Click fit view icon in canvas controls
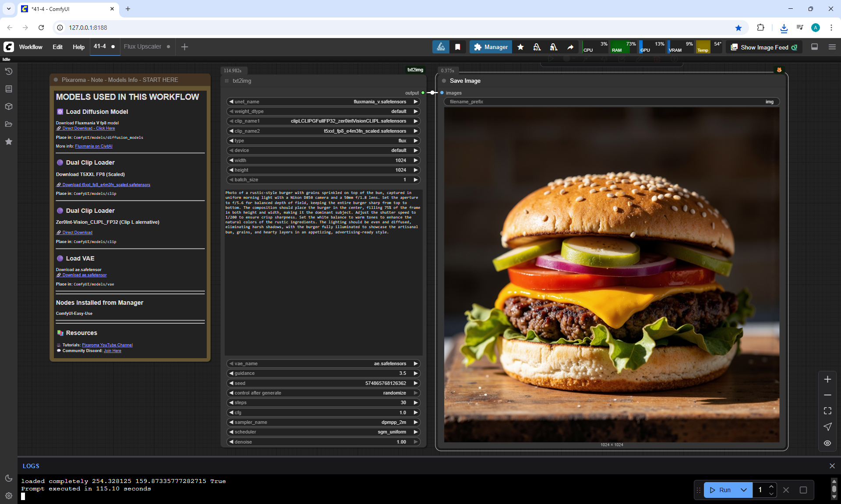Image resolution: width=841 pixels, height=504 pixels. (827, 411)
